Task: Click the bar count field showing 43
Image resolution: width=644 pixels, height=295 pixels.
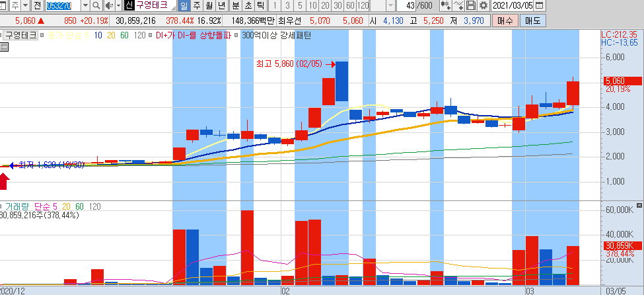Action: [407, 6]
